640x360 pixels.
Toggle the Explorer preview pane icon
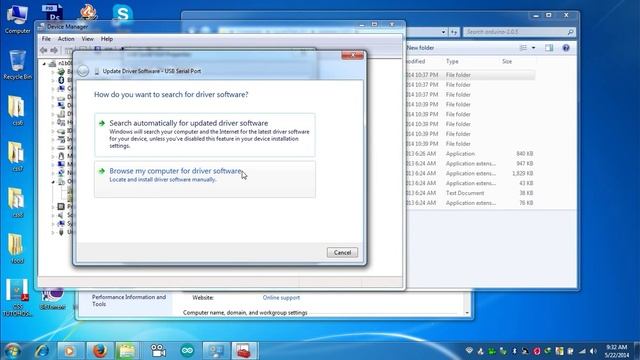pos(549,48)
